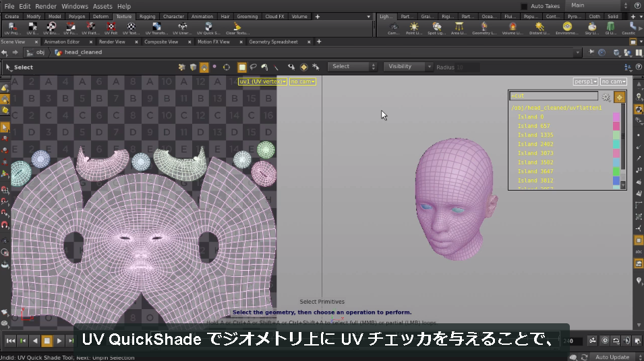Image resolution: width=644 pixels, height=361 pixels.
Task: Click the UV Pelt shelf tool
Action: coord(111,28)
